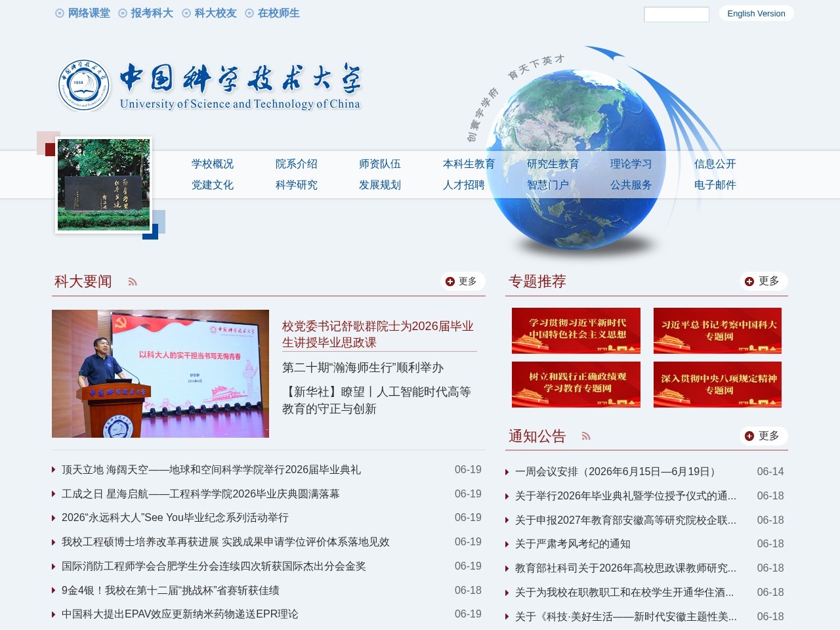This screenshot has height=630, width=840.
Task: Select 党建文化 menu item
Action: [213, 185]
